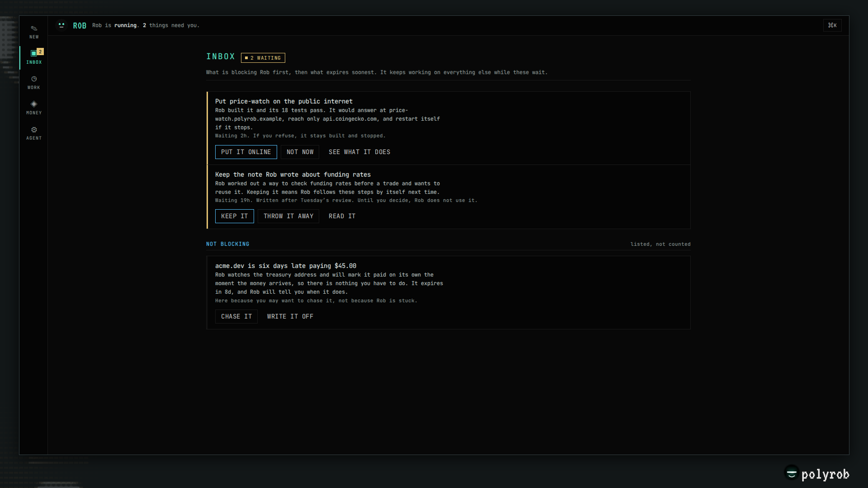Click 'acme.dev is six days late' title
Viewport: 868px width, 488px height.
286,266
